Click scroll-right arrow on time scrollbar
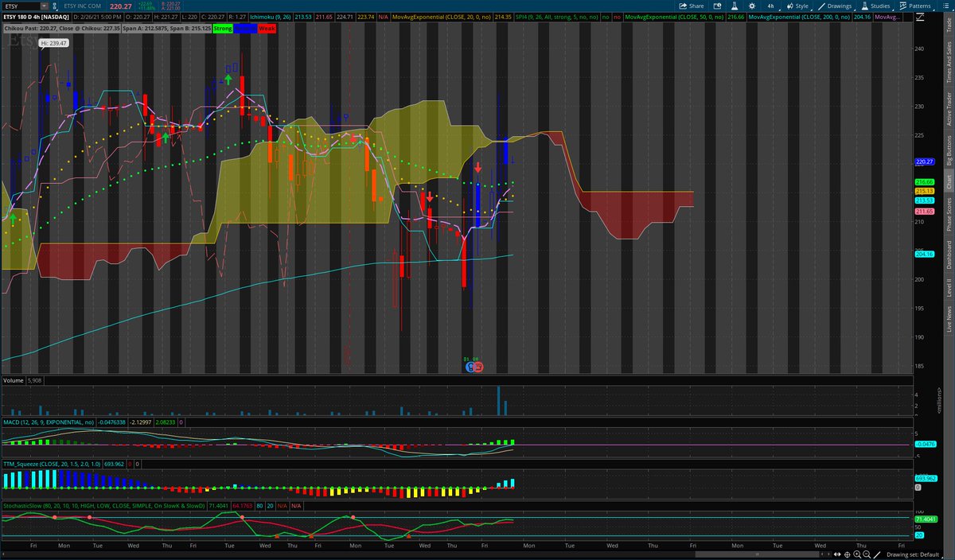 pyautogui.click(x=828, y=554)
